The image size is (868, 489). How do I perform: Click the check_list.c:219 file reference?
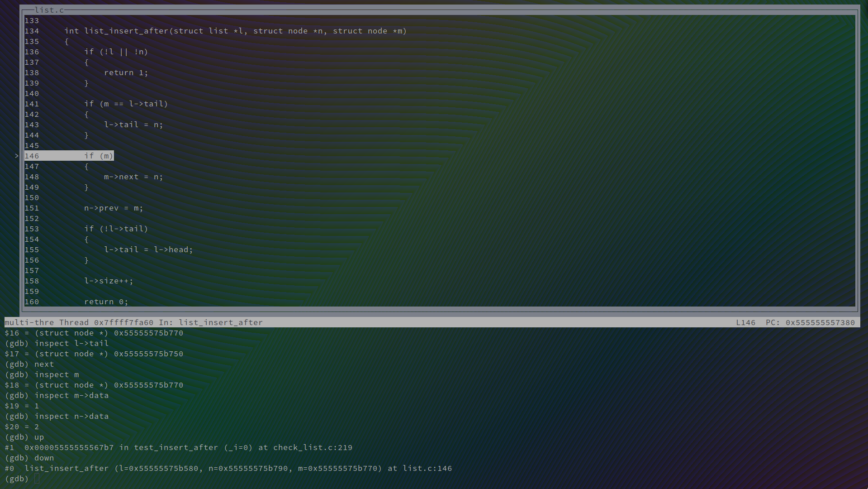(x=313, y=447)
